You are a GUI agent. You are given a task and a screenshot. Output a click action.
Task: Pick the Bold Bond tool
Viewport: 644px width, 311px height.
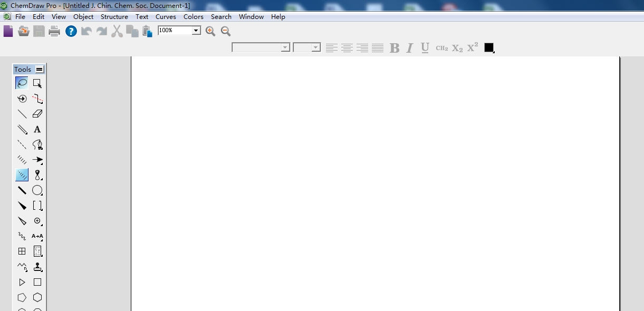(x=22, y=190)
